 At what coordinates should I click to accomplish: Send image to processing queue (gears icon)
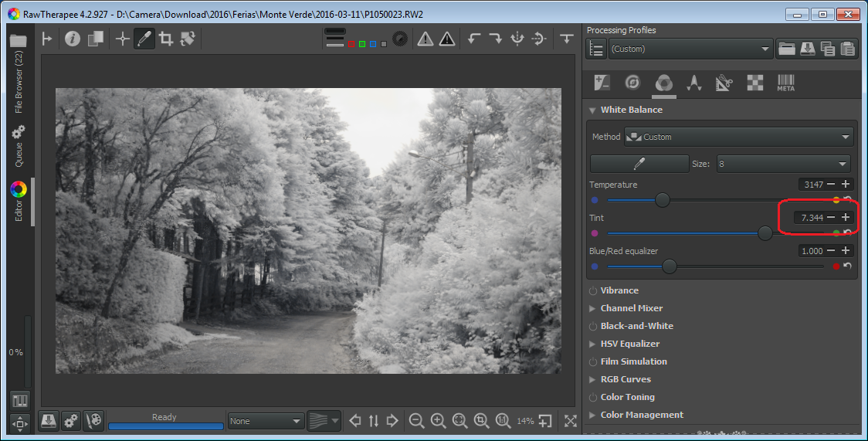pos(70,421)
